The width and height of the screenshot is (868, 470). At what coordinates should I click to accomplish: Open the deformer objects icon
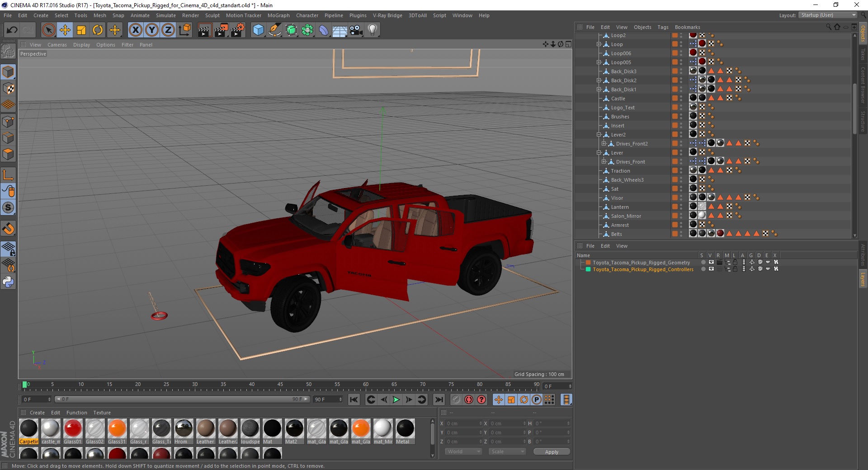tap(324, 30)
